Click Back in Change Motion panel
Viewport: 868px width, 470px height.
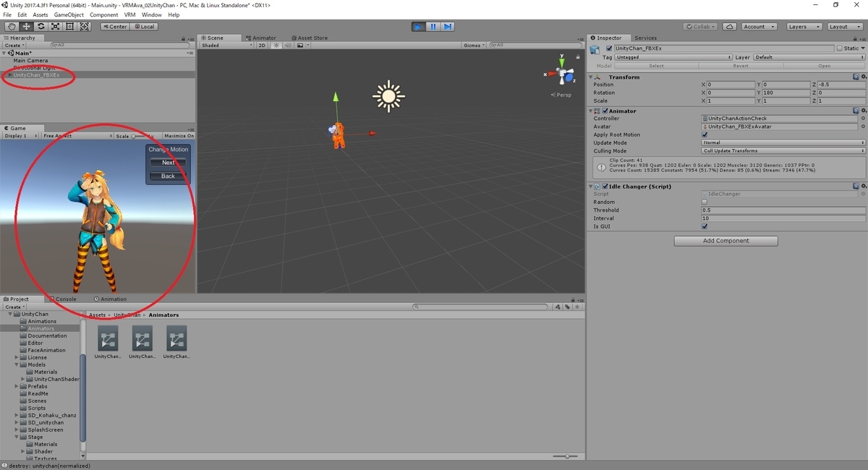(169, 176)
